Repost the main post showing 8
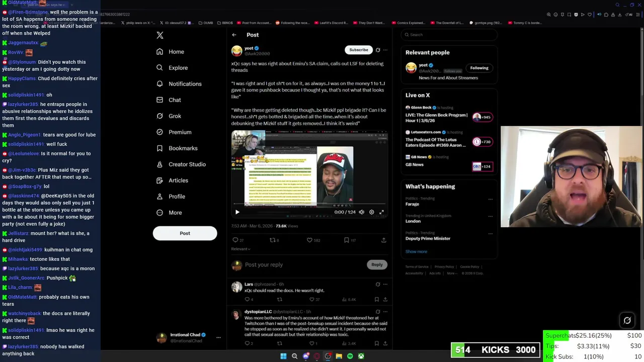644x362 pixels. [x=274, y=240]
